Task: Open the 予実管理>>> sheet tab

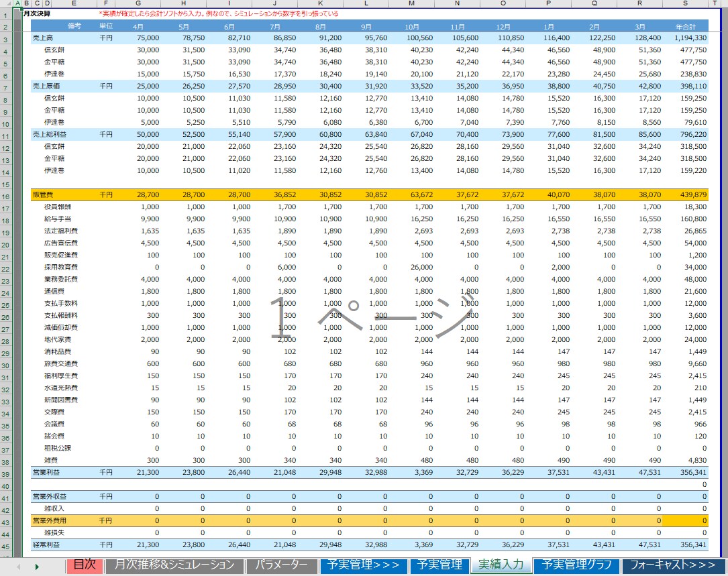Action: (x=364, y=565)
